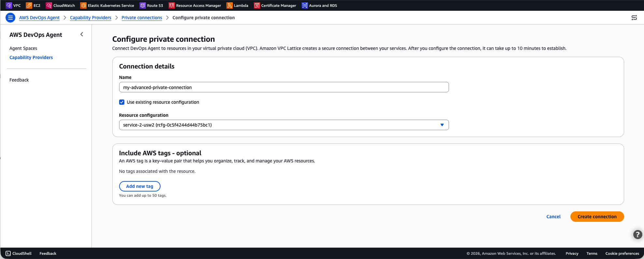Viewport: 644px width, 259px height.
Task: Toggle the hamburger navigation menu
Action: [x=10, y=18]
